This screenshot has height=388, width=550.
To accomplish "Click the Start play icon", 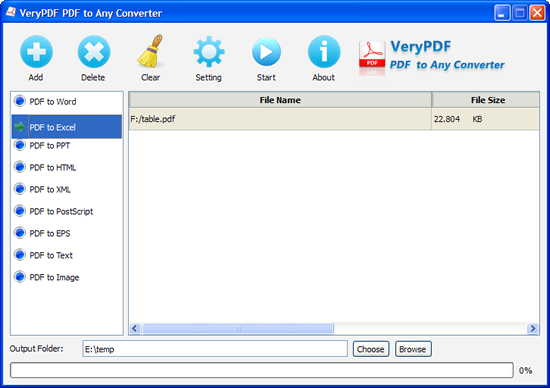I will 266,52.
